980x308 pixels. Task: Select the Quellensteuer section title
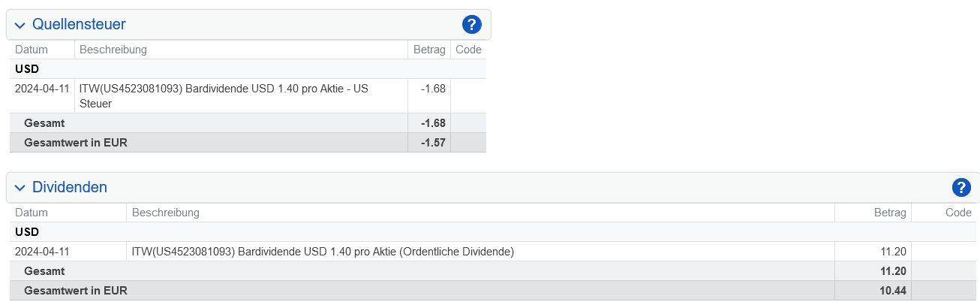click(x=79, y=24)
